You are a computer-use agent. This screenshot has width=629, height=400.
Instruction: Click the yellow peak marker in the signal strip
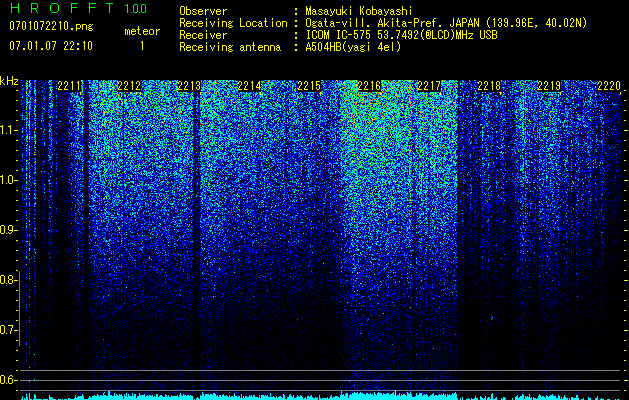pyautogui.click(x=395, y=394)
